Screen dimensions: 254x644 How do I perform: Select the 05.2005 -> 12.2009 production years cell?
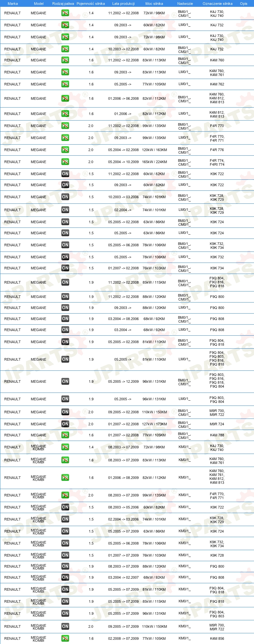pos(123,381)
